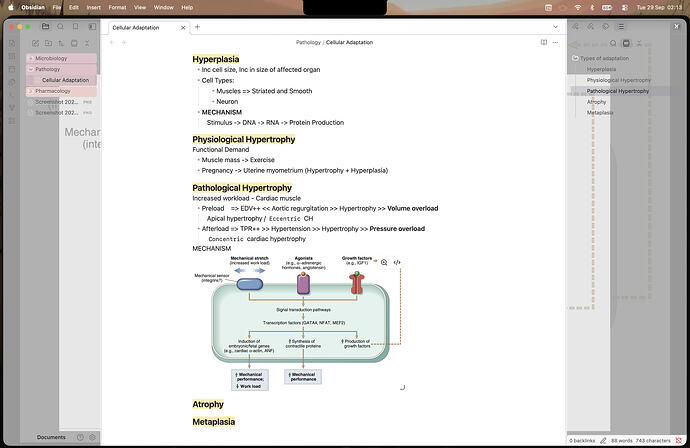Click the embedded cardiac hypertrophy mechanism diagram
The width and height of the screenshot is (690, 448).
(299, 323)
